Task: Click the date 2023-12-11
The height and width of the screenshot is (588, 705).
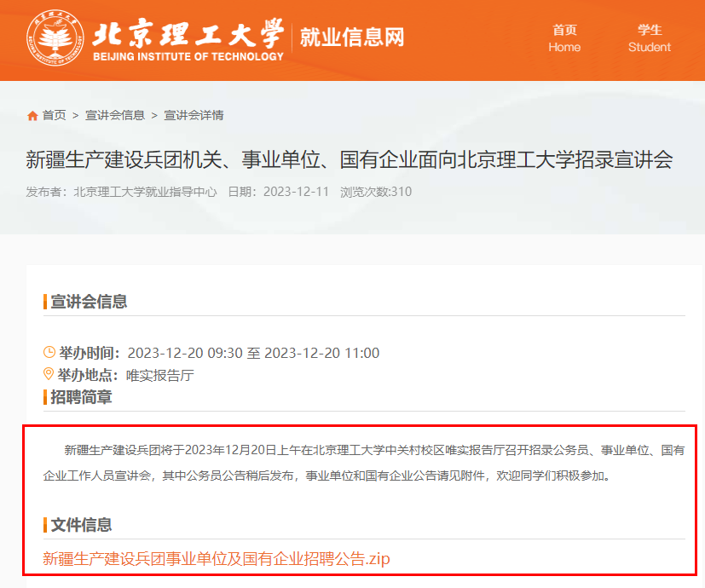Action: [297, 192]
